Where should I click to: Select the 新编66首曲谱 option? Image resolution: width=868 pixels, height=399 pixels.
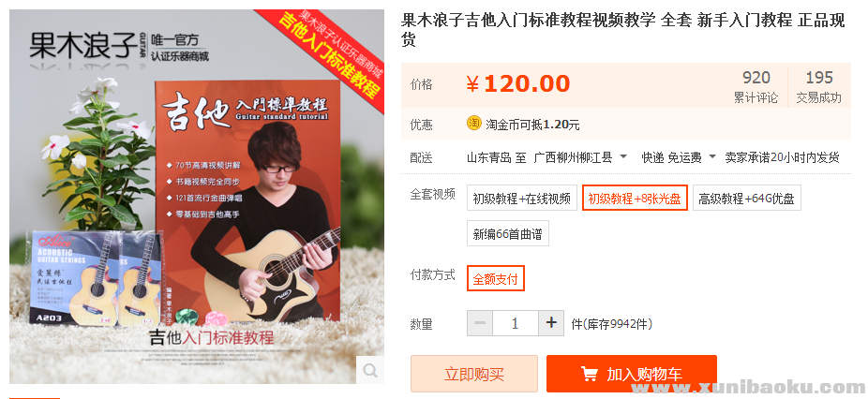tap(507, 233)
